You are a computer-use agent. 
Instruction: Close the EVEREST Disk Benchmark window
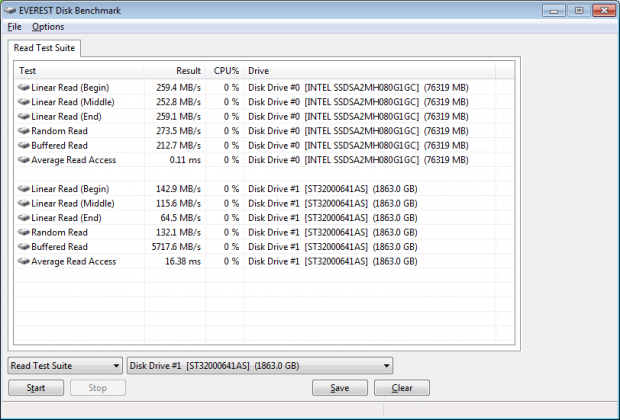point(604,10)
